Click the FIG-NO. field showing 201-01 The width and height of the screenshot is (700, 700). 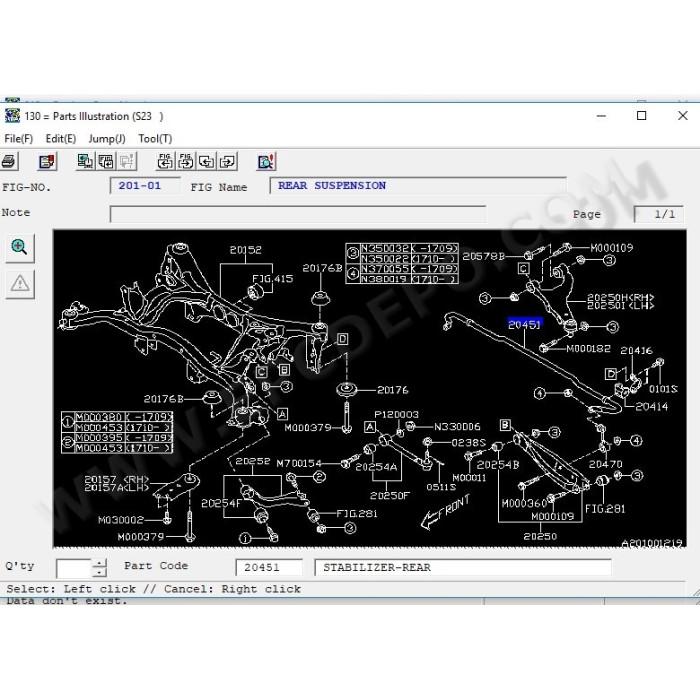pyautogui.click(x=145, y=186)
